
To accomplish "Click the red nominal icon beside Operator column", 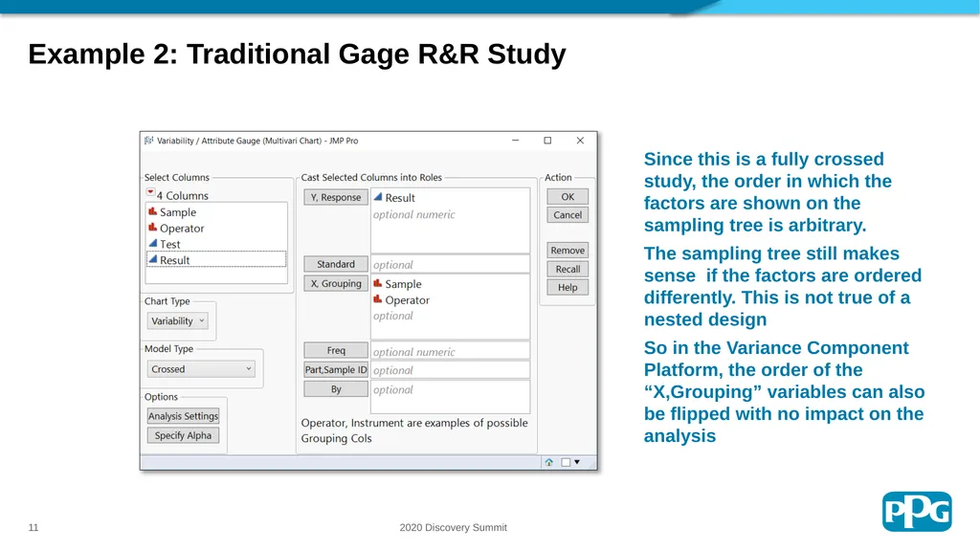I will pyautogui.click(x=152, y=228).
